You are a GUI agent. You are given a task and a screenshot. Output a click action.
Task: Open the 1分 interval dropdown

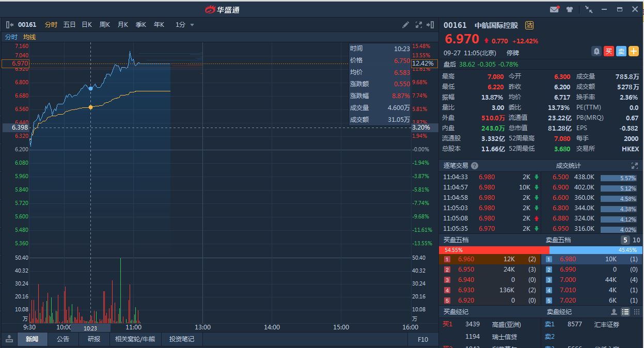[x=184, y=25]
